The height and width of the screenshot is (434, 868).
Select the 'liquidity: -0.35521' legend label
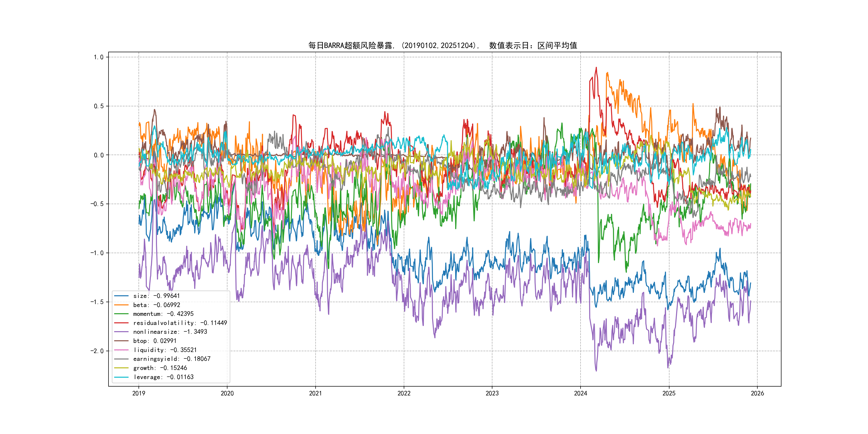click(165, 350)
